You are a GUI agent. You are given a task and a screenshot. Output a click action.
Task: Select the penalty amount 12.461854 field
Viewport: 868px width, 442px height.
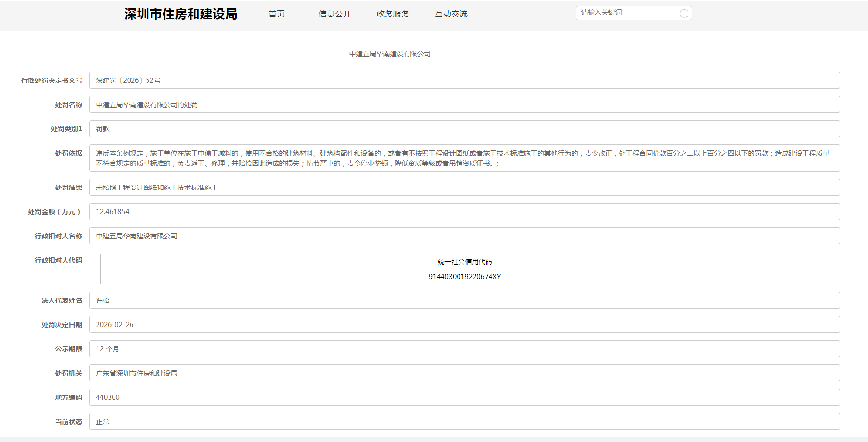point(464,212)
